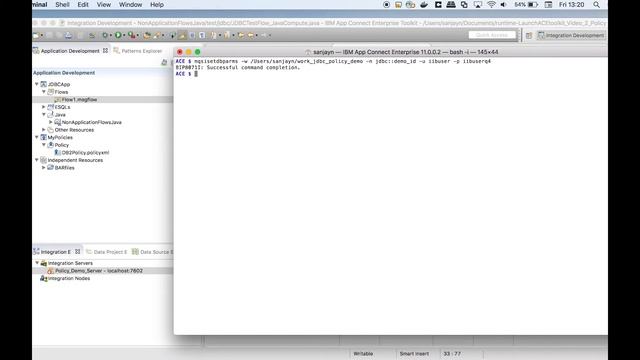Image resolution: width=640 pixels, height=360 pixels.
Task: Select Policy_Demo_Server localhost:7602
Action: 99,271
